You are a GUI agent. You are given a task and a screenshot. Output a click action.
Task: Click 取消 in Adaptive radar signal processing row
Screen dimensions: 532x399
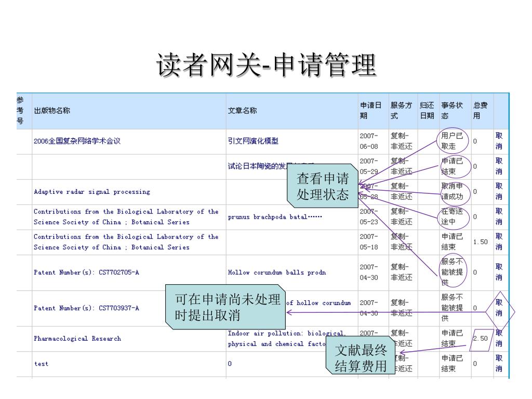pos(499,191)
